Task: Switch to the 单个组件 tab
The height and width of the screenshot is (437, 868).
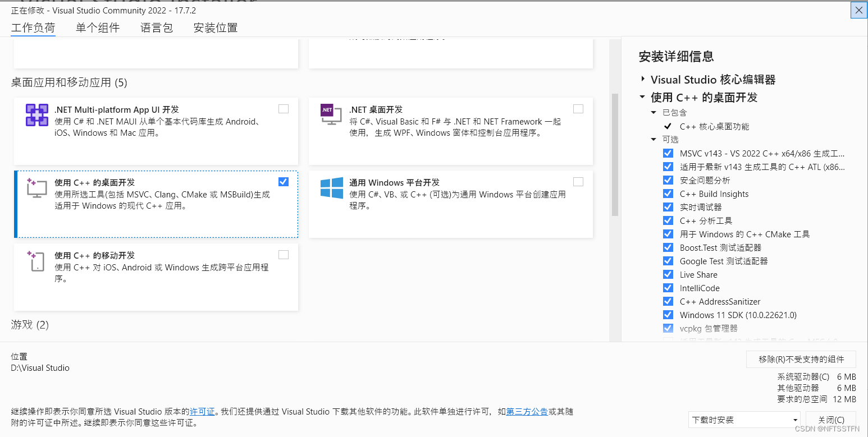Action: point(97,27)
